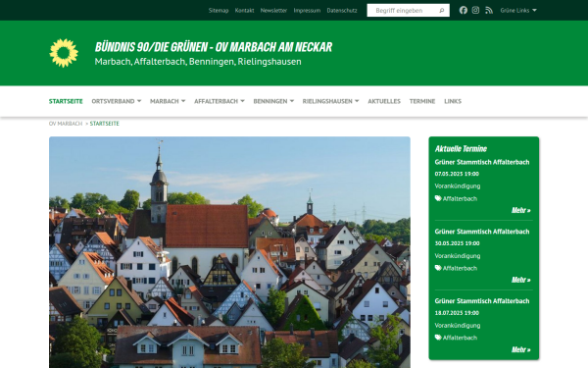Screen dimensions: 588x368
Task: Open the Sitemap link
Action: 219,11
